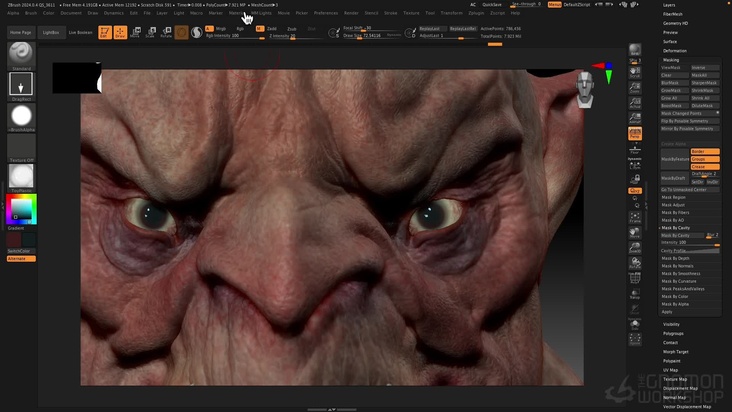Expand the Mask By Fibers section

[676, 212]
